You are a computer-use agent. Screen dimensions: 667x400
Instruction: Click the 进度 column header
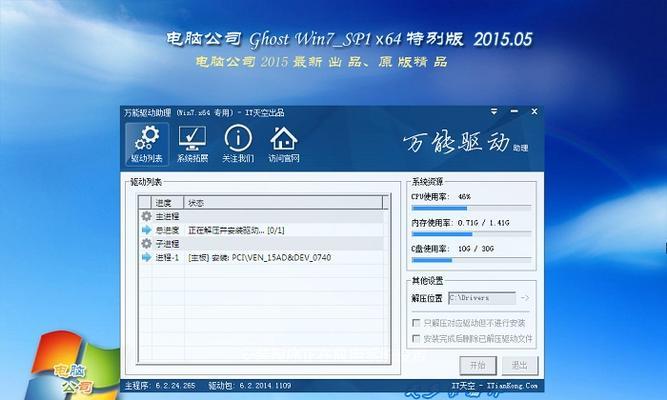168,203
